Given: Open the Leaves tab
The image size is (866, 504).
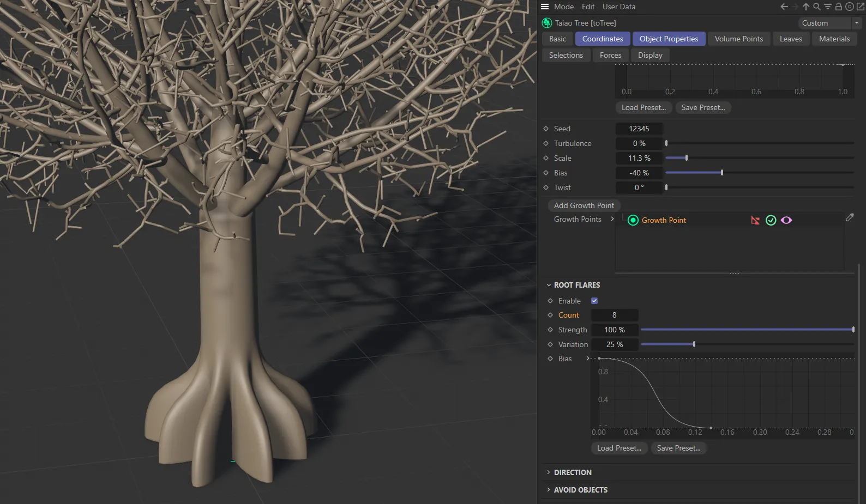Looking at the screenshot, I should pos(791,39).
